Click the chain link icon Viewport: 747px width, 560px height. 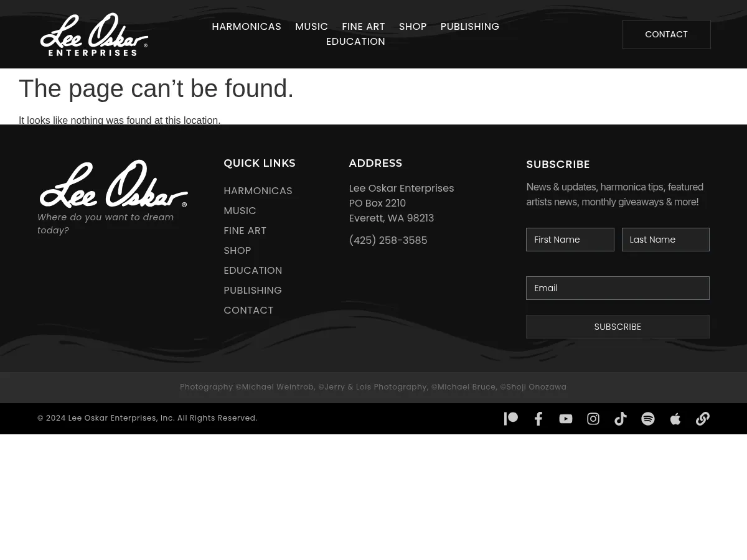[703, 419]
